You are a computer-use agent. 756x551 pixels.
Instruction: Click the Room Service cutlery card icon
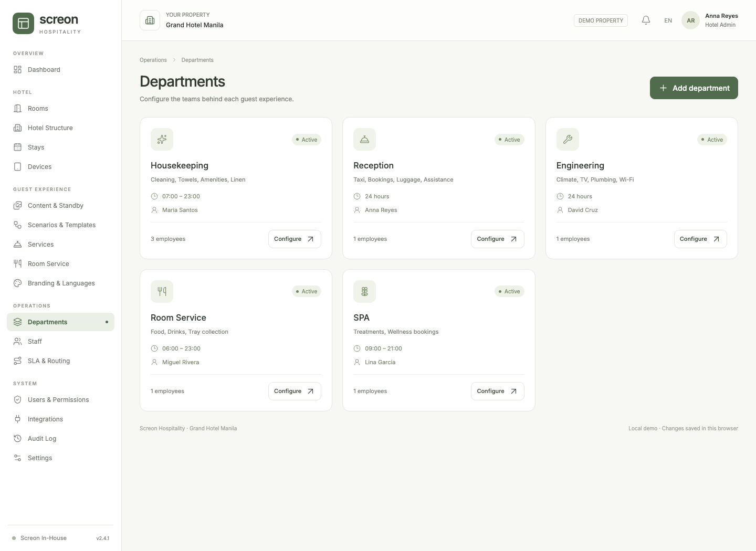(162, 291)
